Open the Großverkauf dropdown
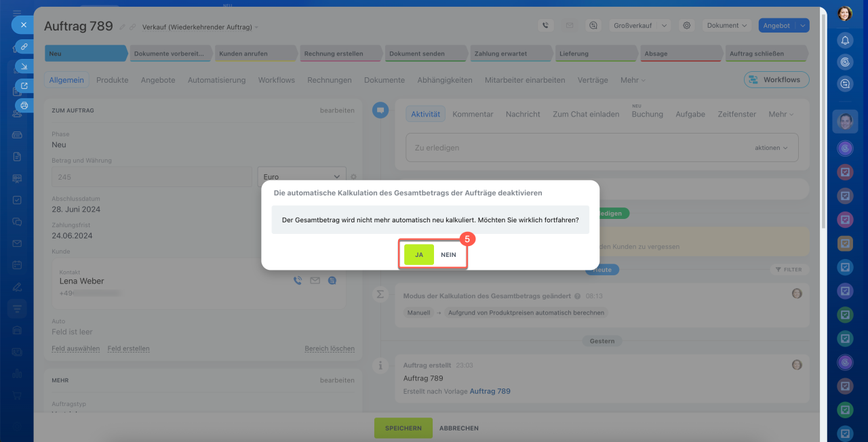 pyautogui.click(x=639, y=25)
